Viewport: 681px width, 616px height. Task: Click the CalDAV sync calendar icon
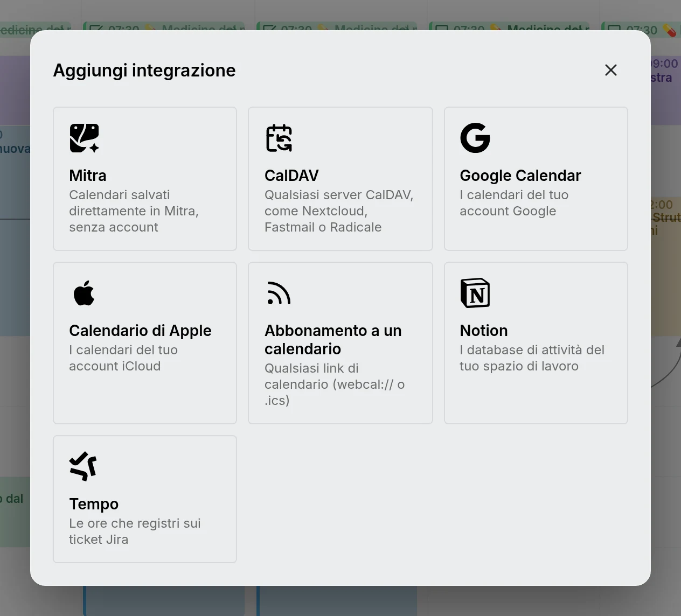[x=279, y=138]
